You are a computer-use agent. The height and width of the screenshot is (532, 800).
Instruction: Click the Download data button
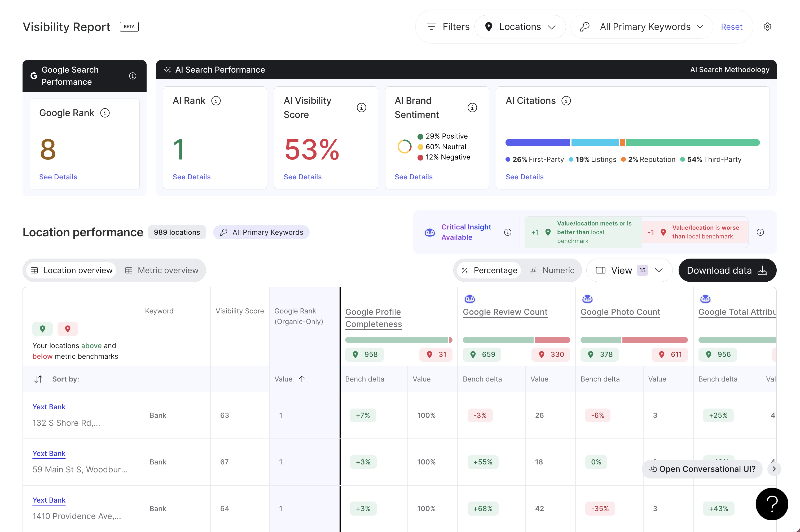pyautogui.click(x=727, y=270)
